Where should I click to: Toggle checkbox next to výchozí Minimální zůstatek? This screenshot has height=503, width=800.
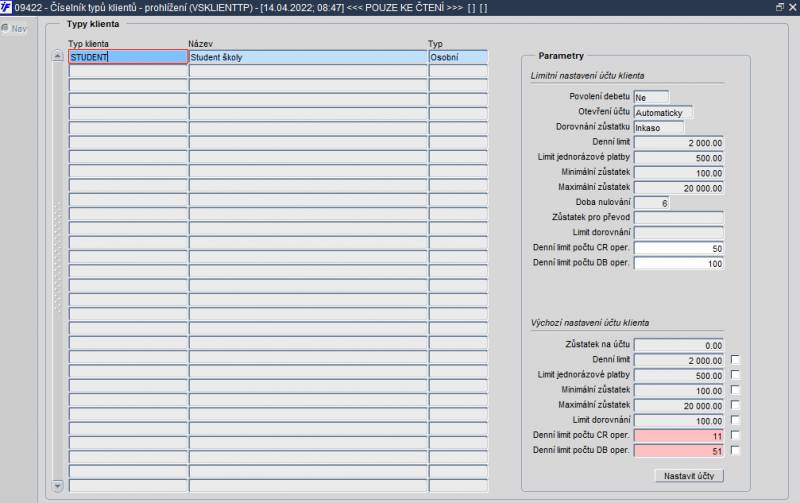click(735, 390)
